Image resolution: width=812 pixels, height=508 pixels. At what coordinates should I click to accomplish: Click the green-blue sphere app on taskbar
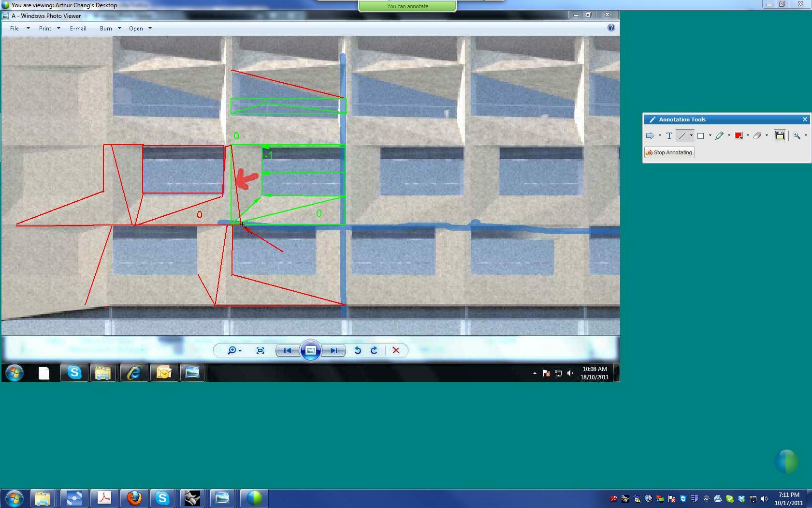[x=254, y=498]
